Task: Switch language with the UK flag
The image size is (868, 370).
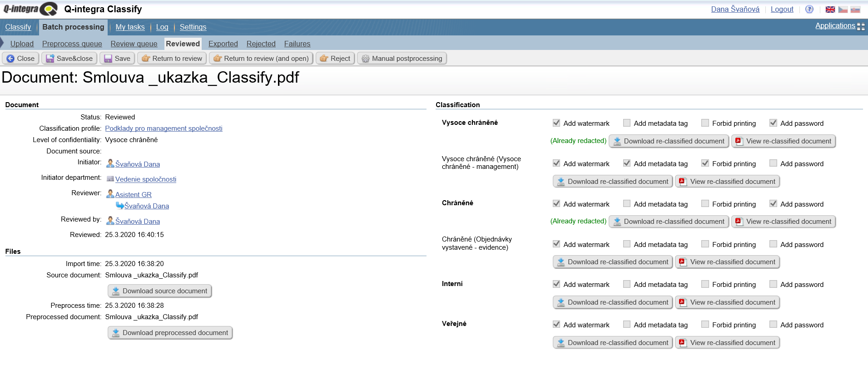Action: tap(830, 10)
